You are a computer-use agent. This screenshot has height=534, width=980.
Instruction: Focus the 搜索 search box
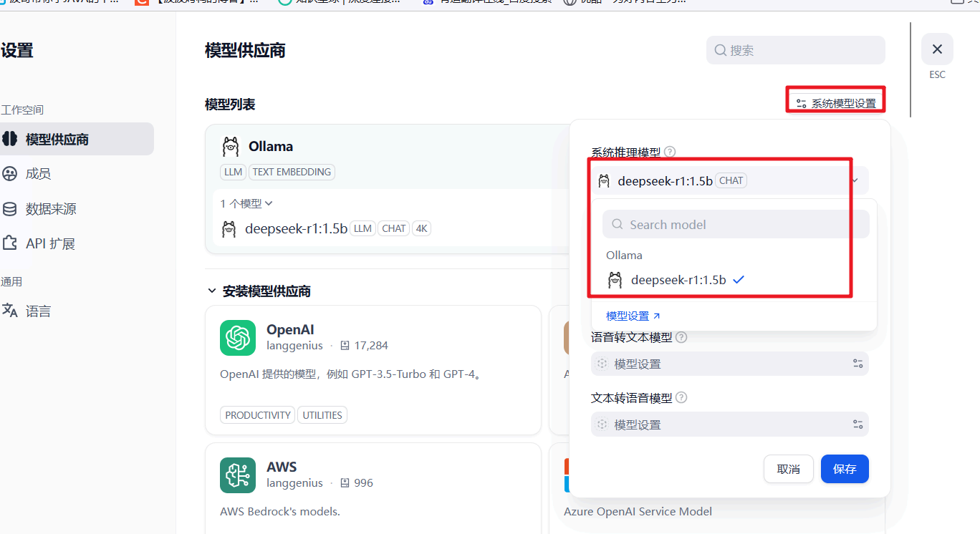click(795, 50)
